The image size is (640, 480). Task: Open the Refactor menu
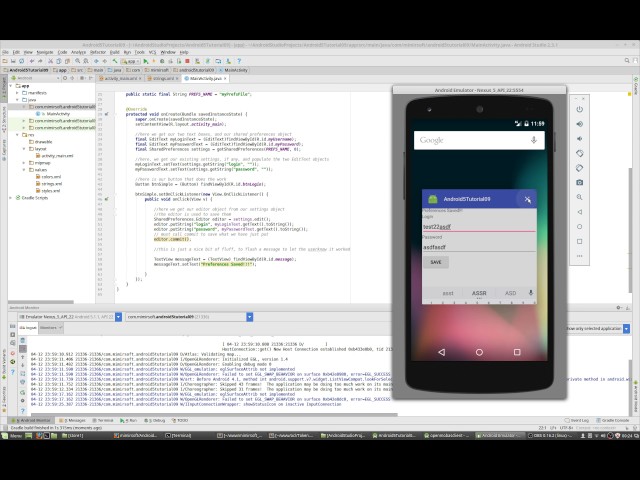click(98, 52)
